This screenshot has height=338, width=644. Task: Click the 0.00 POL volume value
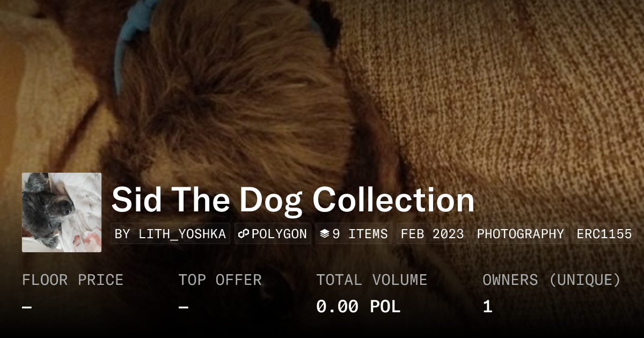[358, 307]
